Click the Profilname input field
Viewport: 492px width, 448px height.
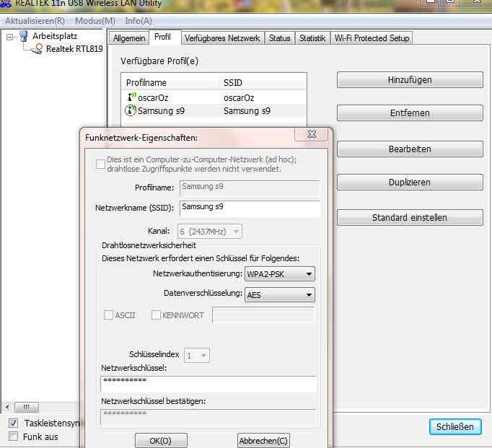click(x=250, y=188)
